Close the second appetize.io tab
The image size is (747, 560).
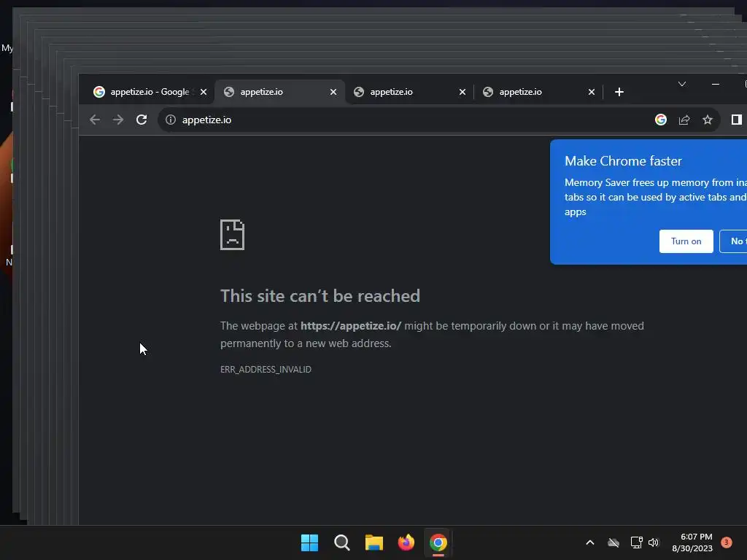[x=333, y=92]
